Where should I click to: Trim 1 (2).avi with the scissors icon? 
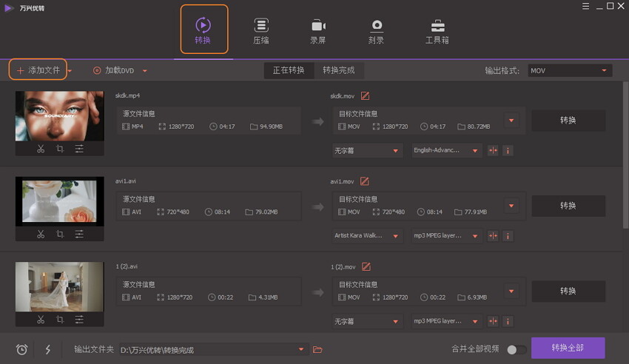click(41, 320)
